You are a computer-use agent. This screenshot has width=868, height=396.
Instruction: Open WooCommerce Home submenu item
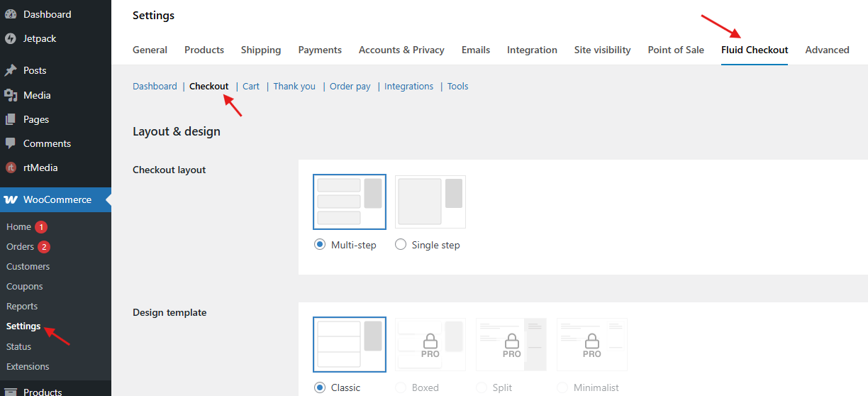[18, 227]
